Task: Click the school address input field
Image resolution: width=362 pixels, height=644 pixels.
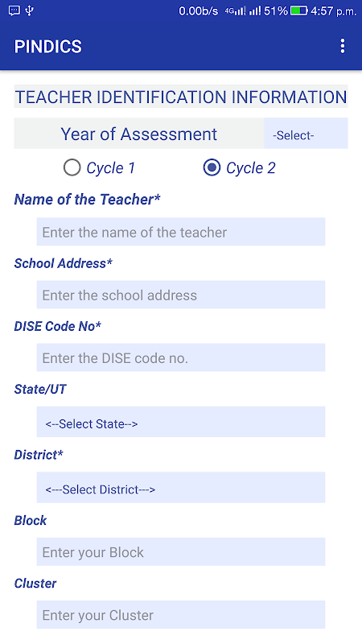Action: [181, 295]
